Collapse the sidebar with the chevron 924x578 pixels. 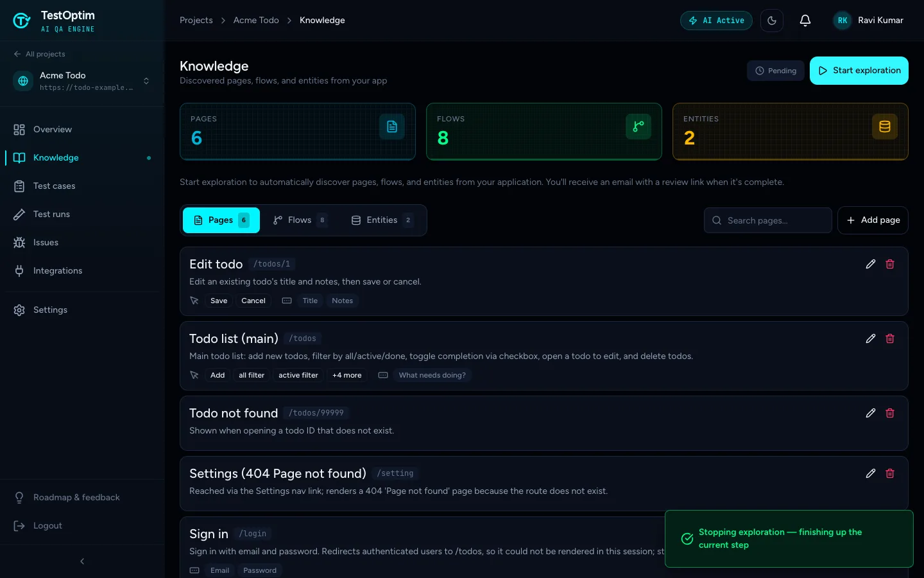coord(82,561)
